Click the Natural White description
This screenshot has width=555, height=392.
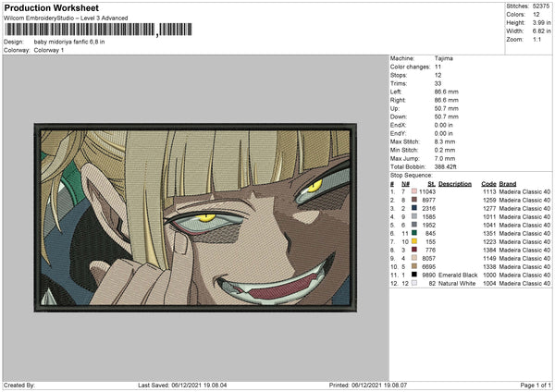457,284
